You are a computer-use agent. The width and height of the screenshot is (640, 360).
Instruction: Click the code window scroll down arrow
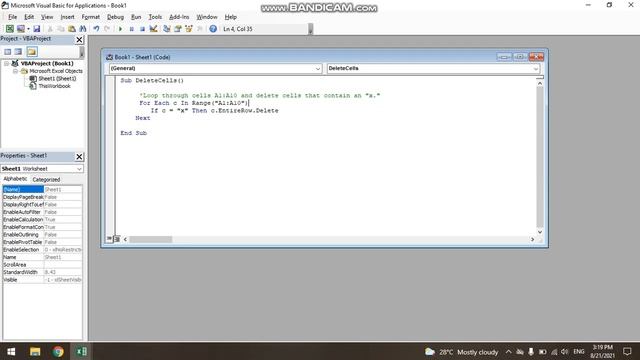click(540, 232)
